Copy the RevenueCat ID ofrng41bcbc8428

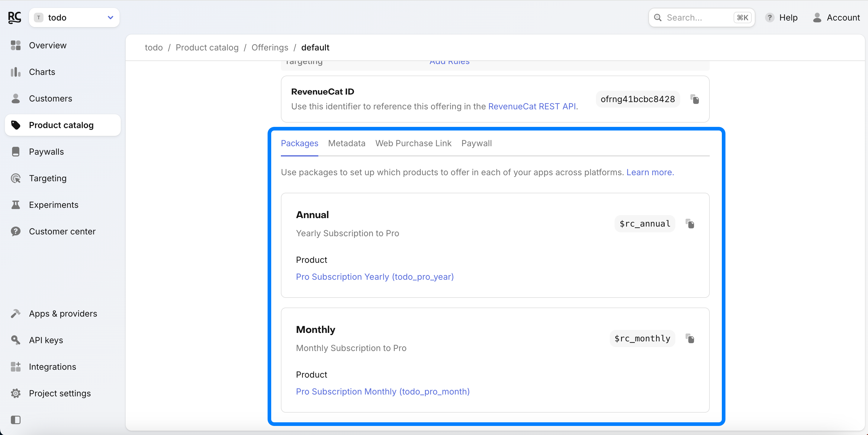pyautogui.click(x=694, y=99)
